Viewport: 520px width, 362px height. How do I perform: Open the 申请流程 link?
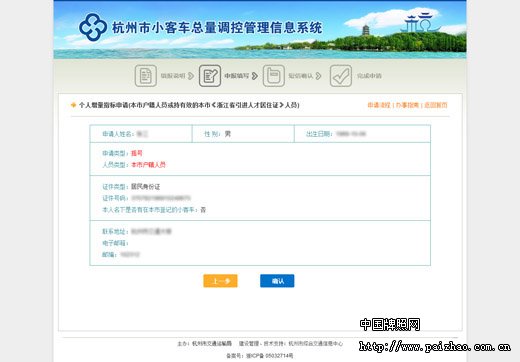(x=379, y=105)
